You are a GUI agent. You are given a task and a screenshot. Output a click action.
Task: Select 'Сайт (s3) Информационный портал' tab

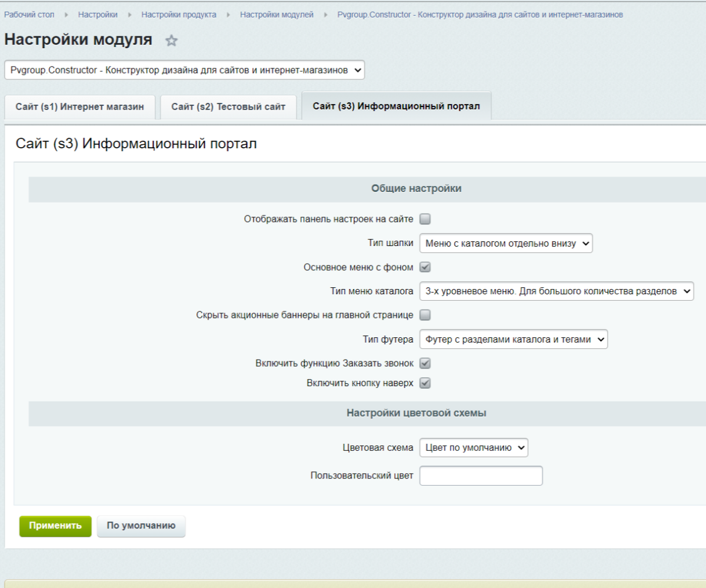click(396, 107)
